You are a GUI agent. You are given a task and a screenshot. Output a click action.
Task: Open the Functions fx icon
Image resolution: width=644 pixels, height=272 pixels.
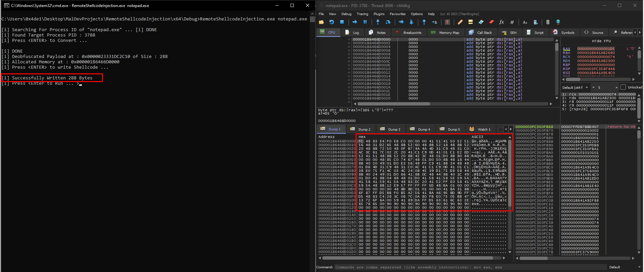(502, 22)
